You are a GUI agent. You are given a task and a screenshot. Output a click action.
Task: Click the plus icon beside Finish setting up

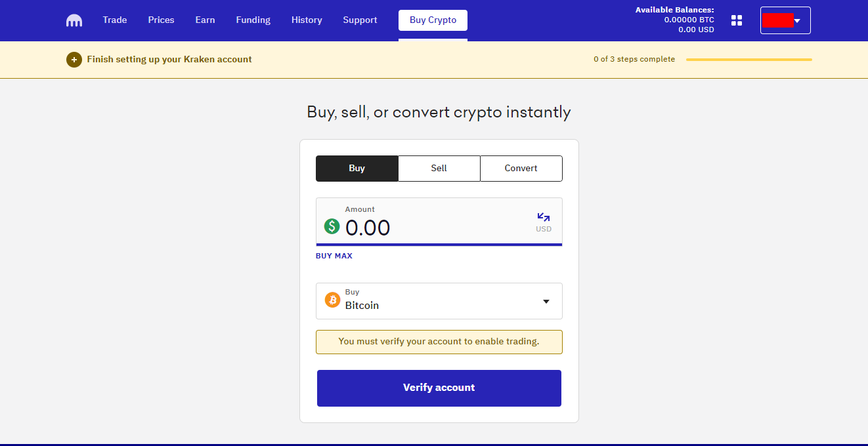click(74, 60)
